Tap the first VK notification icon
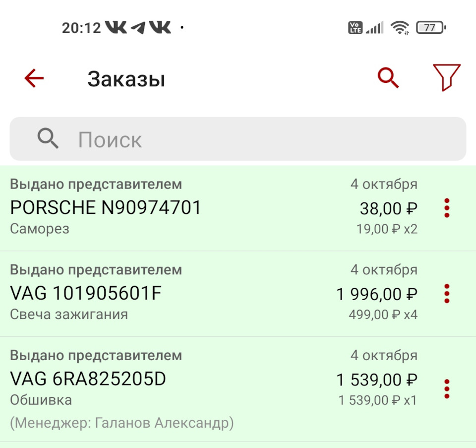 (x=116, y=28)
